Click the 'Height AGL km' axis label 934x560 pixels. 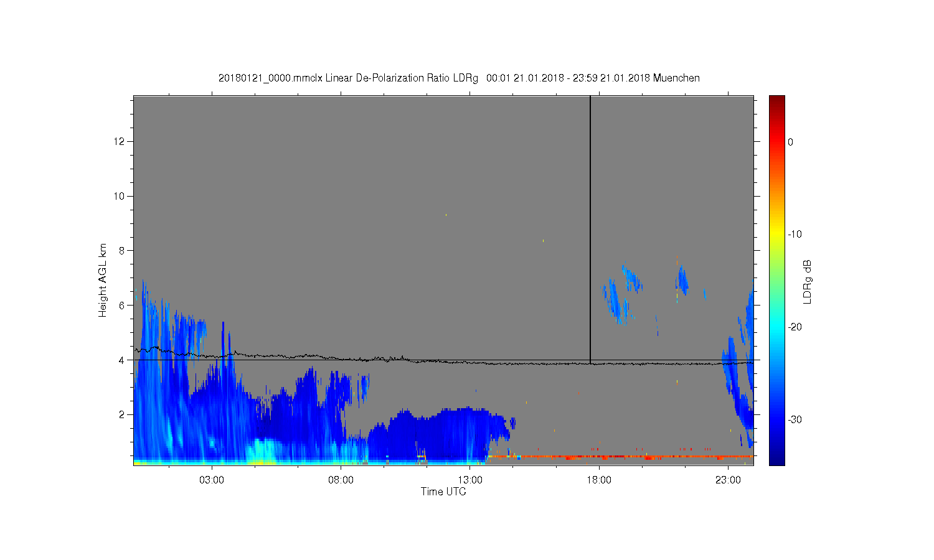click(103, 280)
